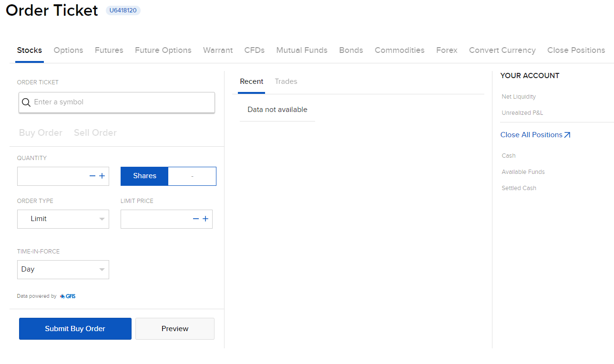
Task: Increase quantity with the plus icon
Action: tap(102, 176)
